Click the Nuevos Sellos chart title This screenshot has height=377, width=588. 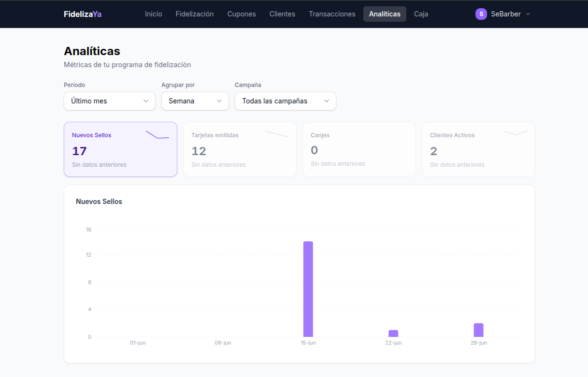pos(99,202)
